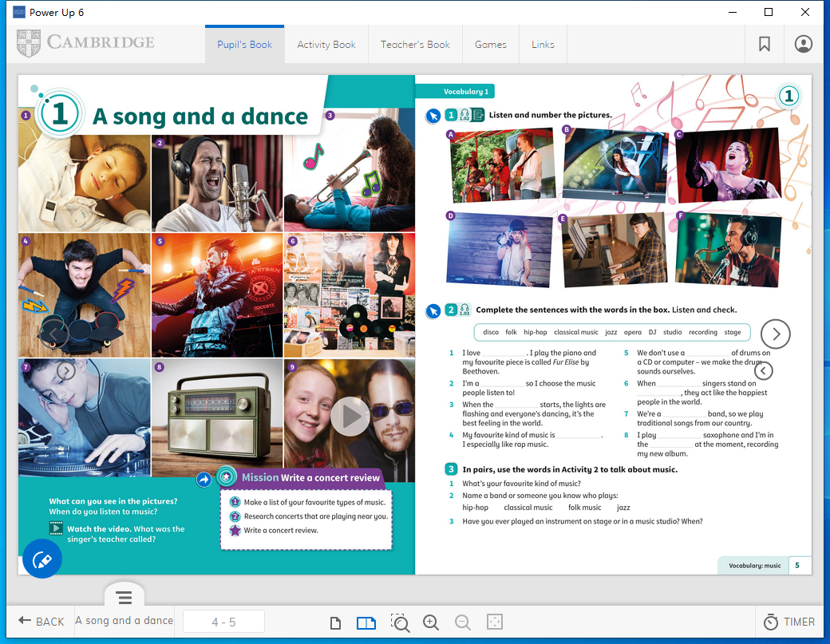
Task: Activate the zoom to area tool
Action: 399,622
